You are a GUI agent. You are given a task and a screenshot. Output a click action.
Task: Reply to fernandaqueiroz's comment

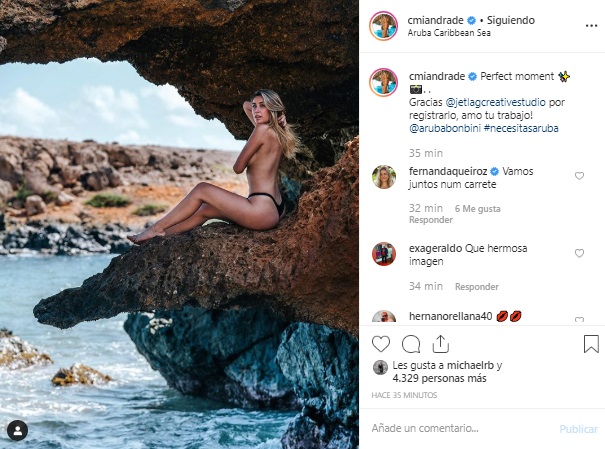tap(432, 219)
